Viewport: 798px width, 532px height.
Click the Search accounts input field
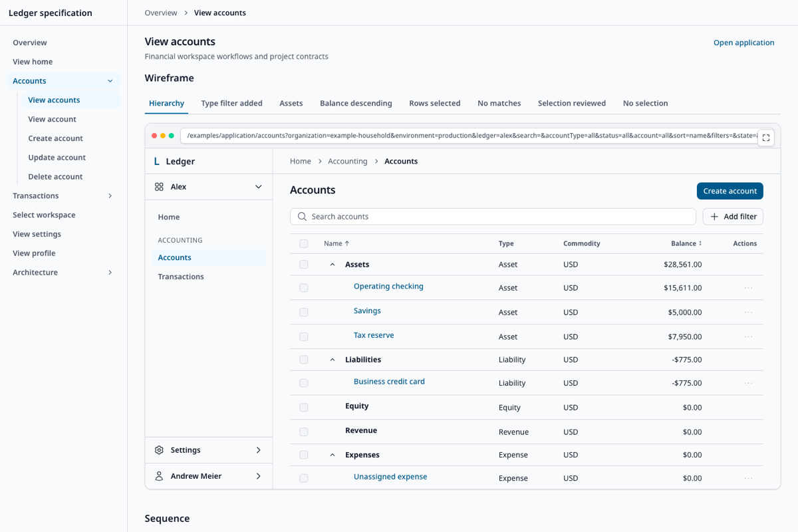493,217
